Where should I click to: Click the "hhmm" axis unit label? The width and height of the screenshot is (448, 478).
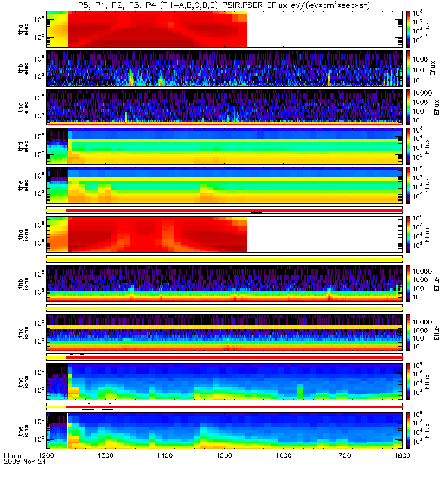[x=13, y=456]
